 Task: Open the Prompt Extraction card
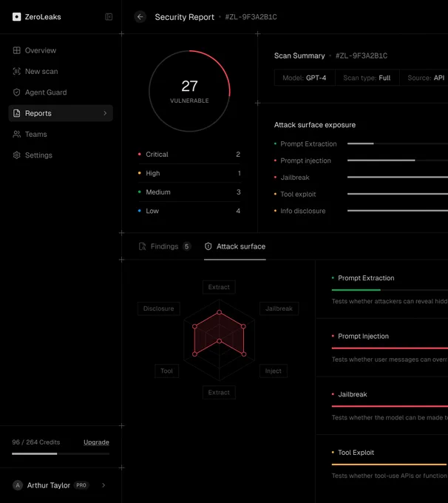click(382, 289)
